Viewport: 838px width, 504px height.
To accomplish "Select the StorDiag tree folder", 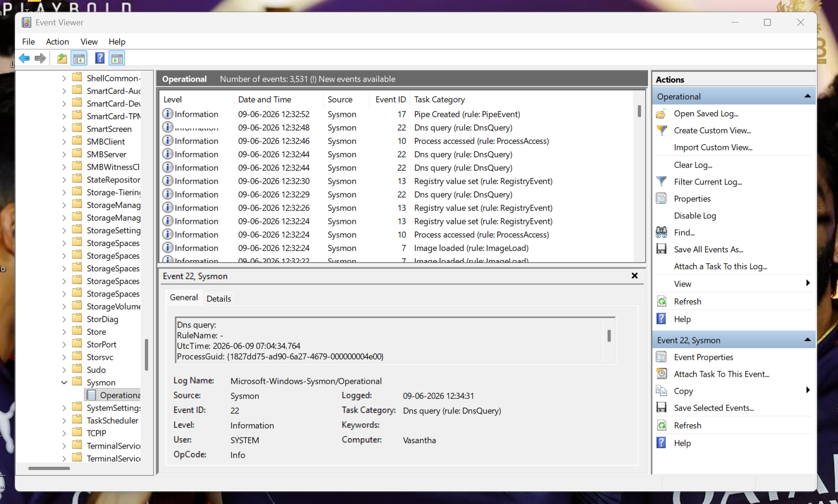I will (x=102, y=319).
